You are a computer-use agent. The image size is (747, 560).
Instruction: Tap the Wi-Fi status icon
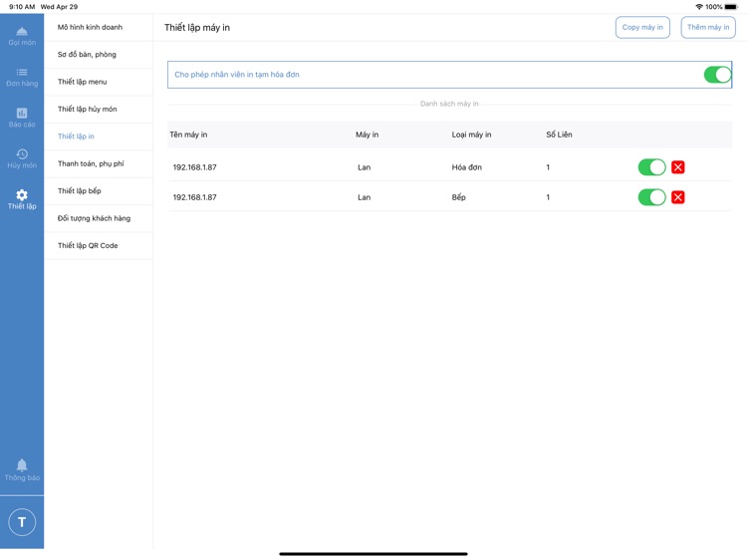point(699,7)
